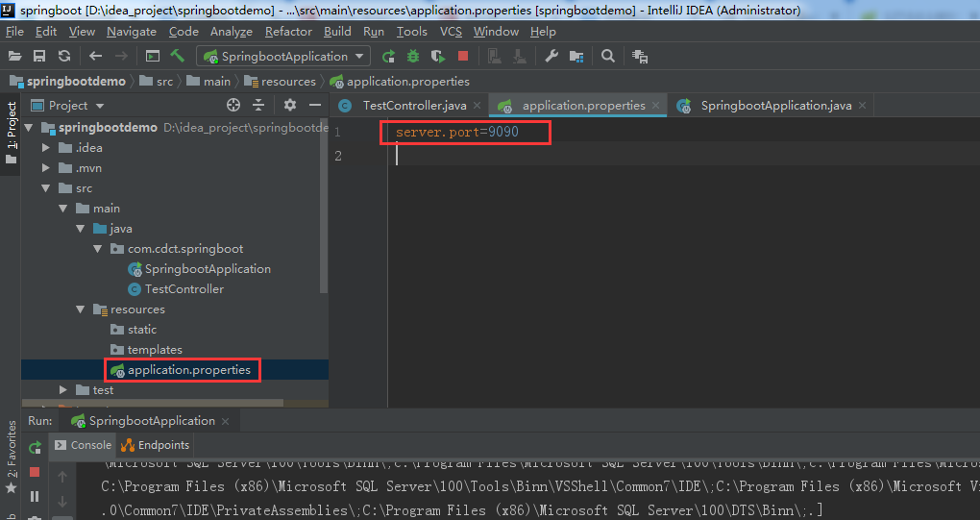Collapse the springbootdemo root node
The height and width of the screenshot is (520, 980).
28,128
